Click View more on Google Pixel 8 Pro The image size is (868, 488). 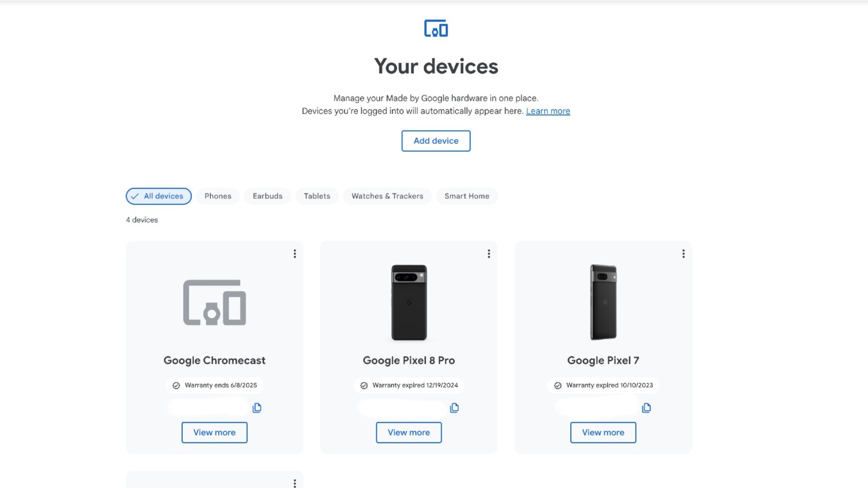pos(408,432)
